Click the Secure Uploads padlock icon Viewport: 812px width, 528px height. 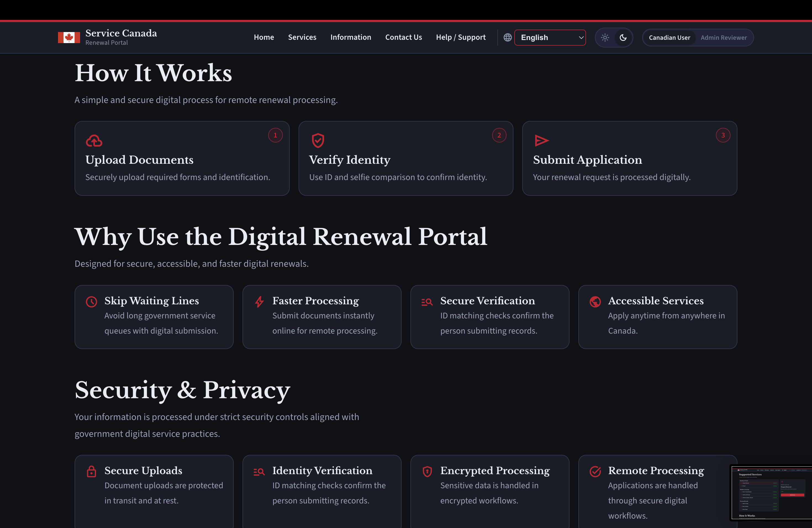pos(91,471)
